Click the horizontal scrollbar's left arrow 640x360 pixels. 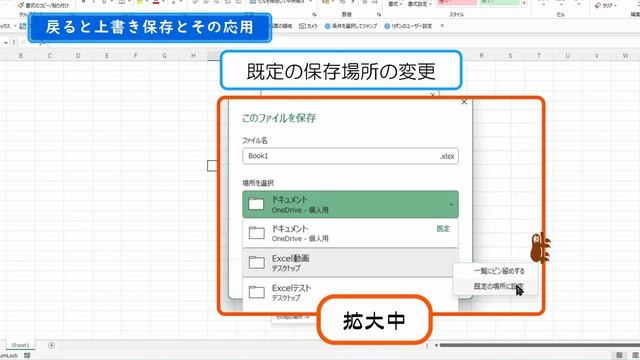coord(436,345)
